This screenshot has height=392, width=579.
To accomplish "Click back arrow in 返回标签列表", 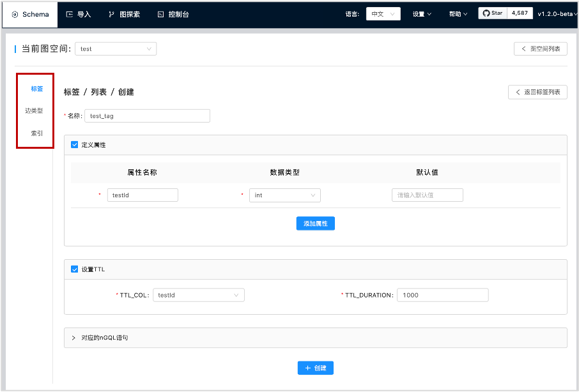I will click(x=518, y=92).
